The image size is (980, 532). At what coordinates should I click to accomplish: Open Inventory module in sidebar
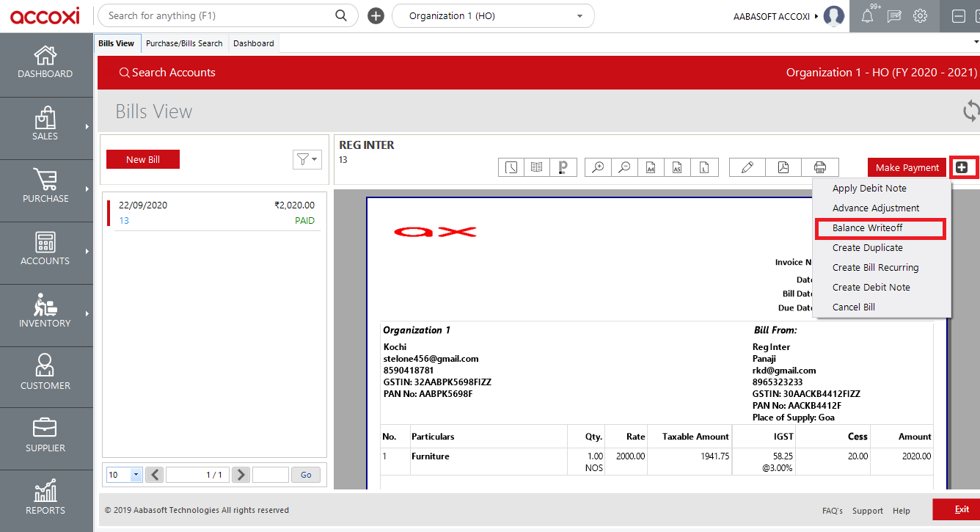coord(45,313)
